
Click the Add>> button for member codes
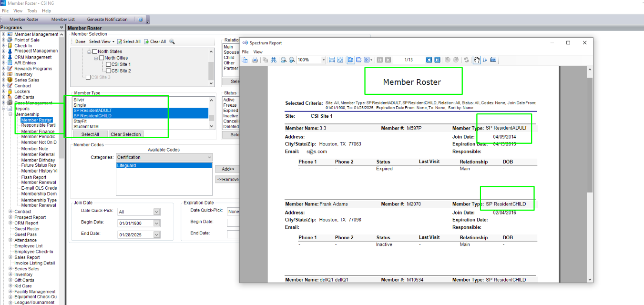pyautogui.click(x=228, y=169)
